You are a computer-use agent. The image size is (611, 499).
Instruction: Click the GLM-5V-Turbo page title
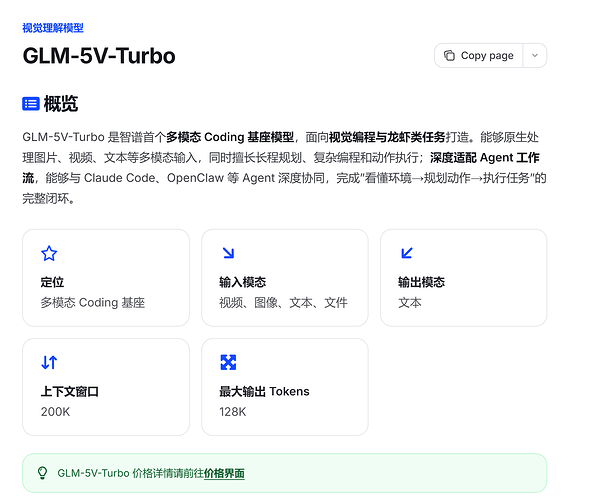99,56
